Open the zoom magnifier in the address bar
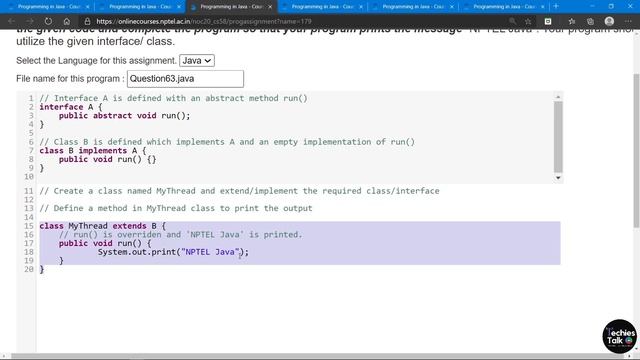Screen dimensions: 640x360 coord(512,21)
